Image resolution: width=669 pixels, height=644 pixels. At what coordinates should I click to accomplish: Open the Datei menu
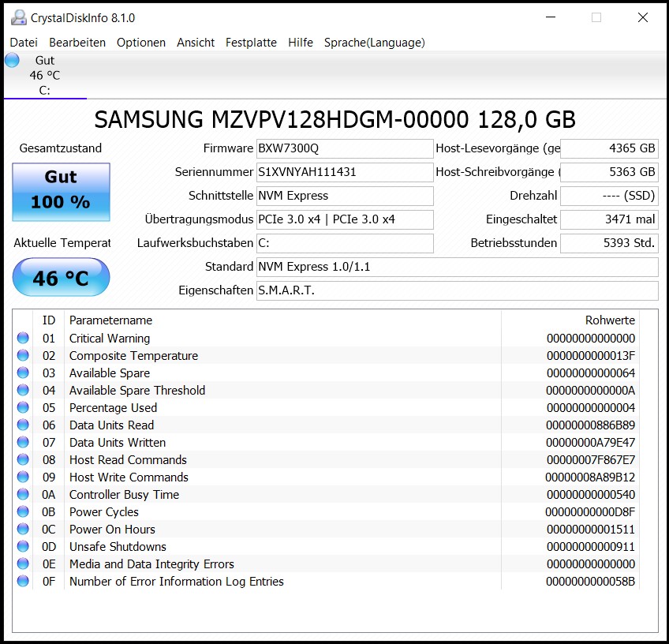pos(24,43)
